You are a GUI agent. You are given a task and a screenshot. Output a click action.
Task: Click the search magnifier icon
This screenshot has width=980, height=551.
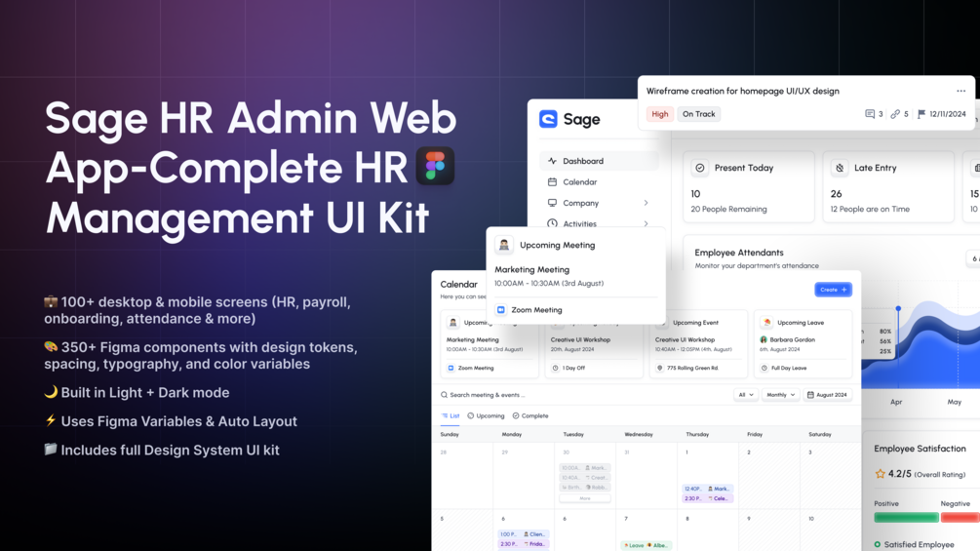click(x=444, y=395)
